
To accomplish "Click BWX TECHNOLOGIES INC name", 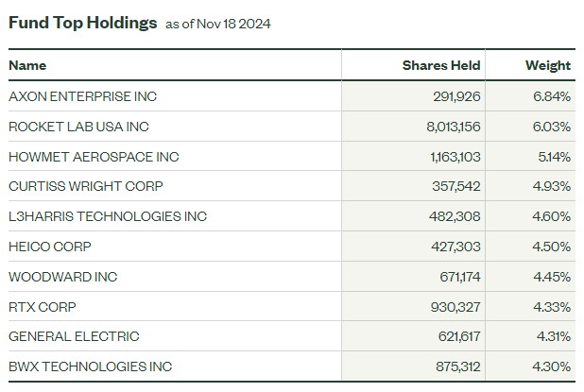I will 91,366.
